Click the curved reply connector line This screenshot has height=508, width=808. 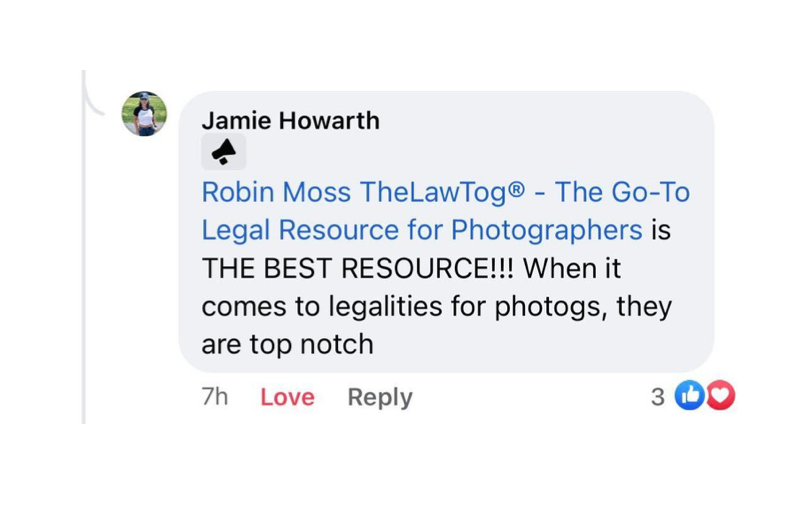coord(94,98)
